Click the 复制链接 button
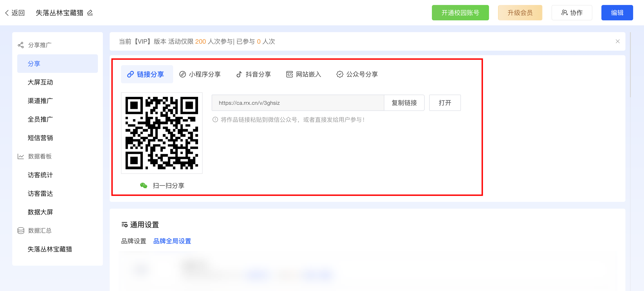Viewport: 644px width, 291px height. (x=404, y=103)
